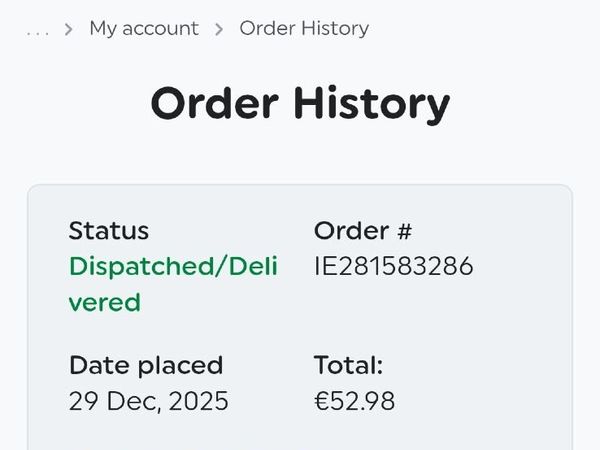
Task: Expand the collapsed breadcrumb ellipsis
Action: (38, 30)
